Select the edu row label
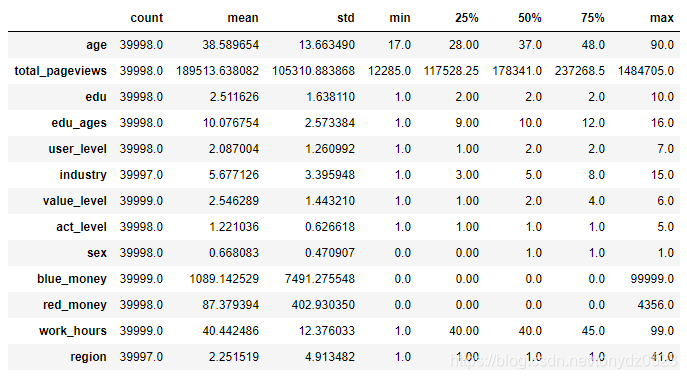Viewport: 687px width, 379px height. click(x=96, y=97)
